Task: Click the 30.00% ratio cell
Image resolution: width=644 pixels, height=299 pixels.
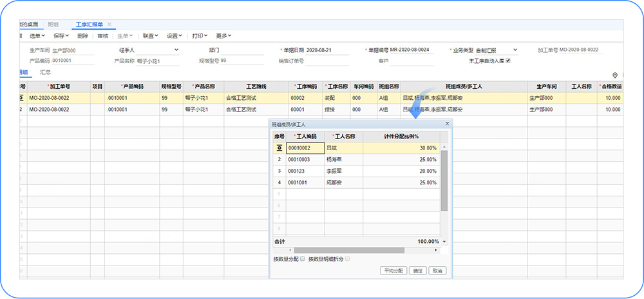Action: (401, 148)
